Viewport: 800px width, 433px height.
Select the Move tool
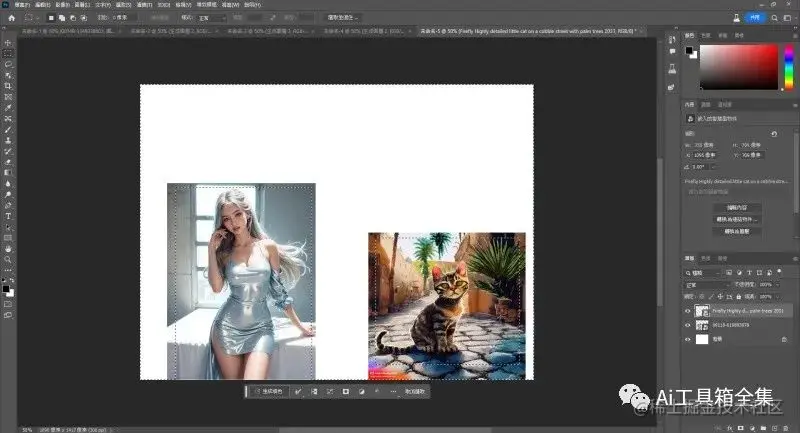[x=8, y=43]
